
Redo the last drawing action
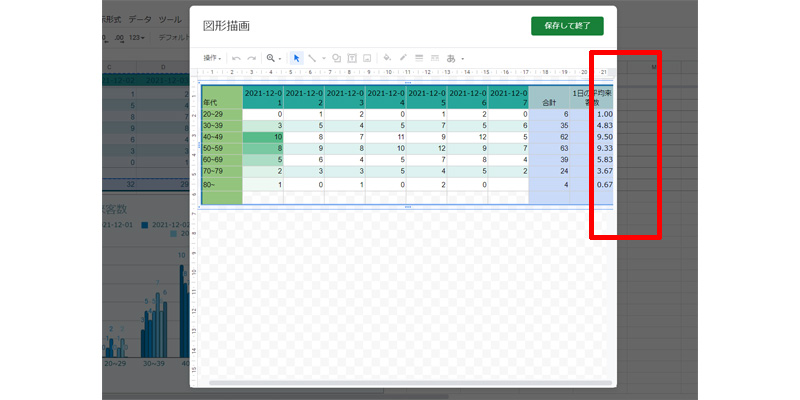[x=251, y=58]
